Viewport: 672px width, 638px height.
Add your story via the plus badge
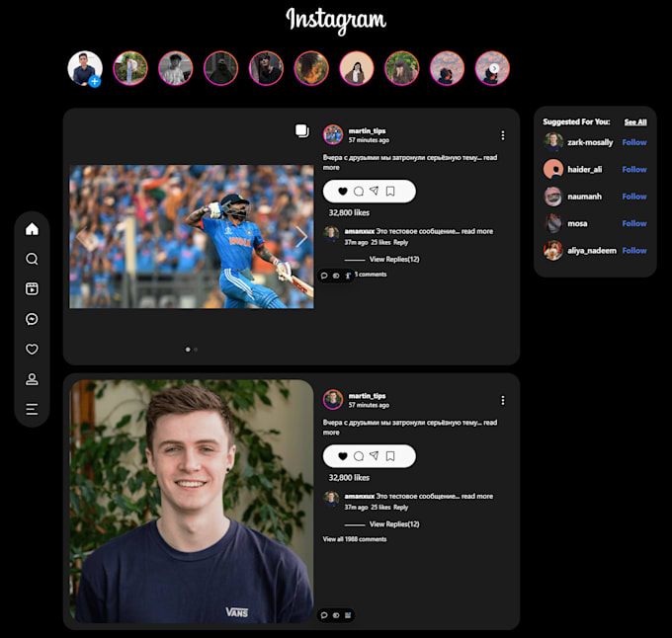coord(95,81)
